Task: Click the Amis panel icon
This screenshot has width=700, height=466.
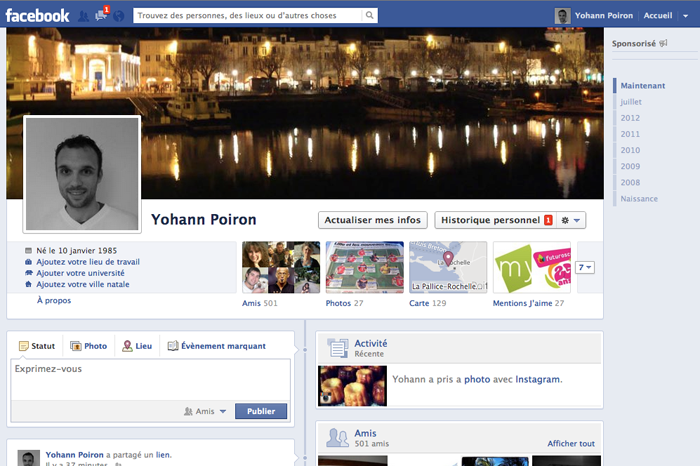Action: click(337, 437)
